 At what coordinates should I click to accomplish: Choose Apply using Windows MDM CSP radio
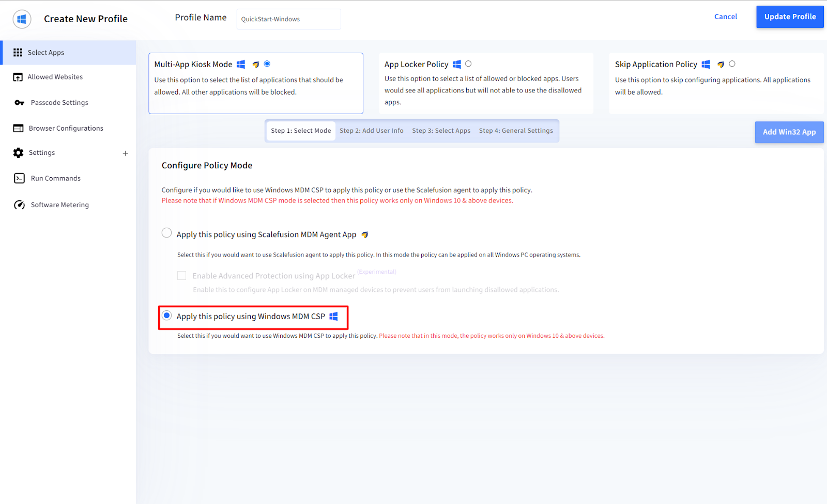pyautogui.click(x=166, y=315)
